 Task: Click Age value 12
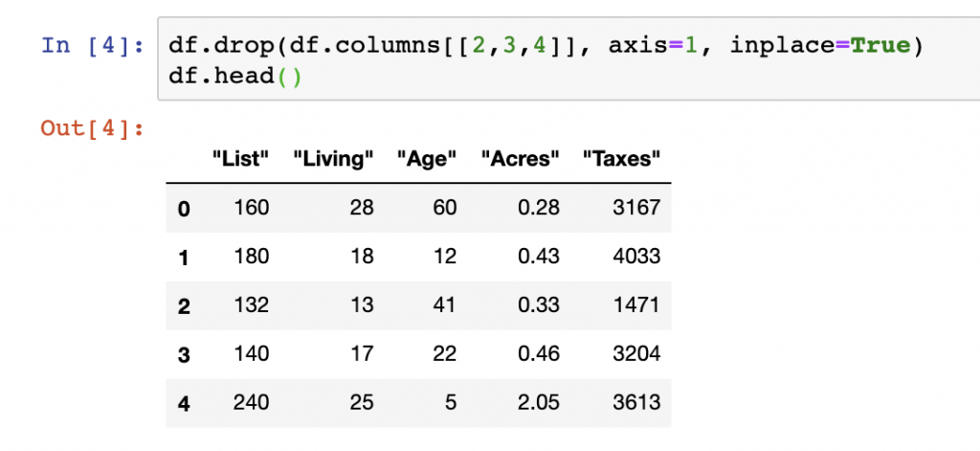point(445,256)
